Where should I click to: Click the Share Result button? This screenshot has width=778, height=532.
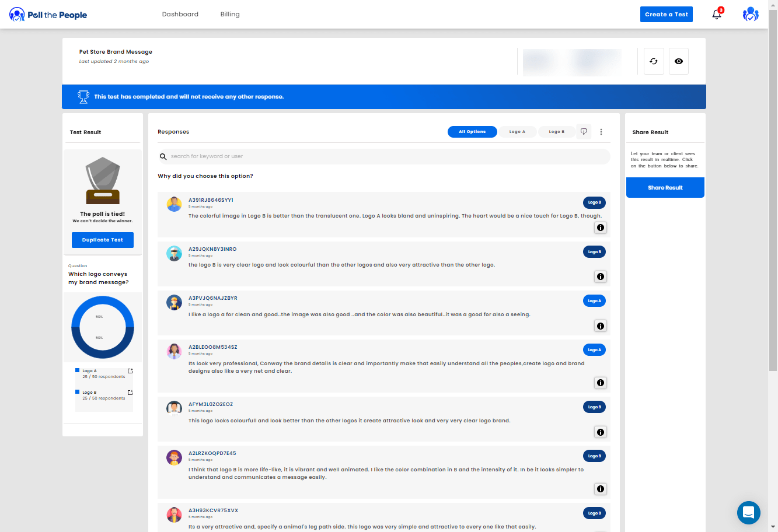tap(665, 188)
